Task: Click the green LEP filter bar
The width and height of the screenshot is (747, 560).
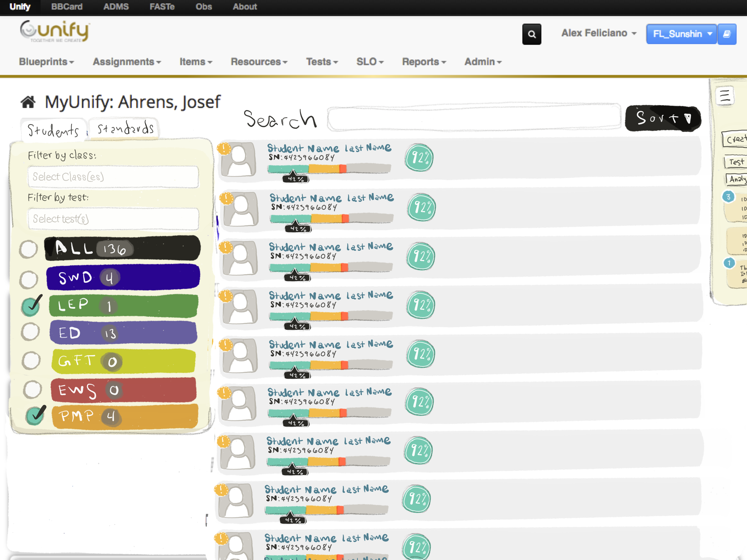Action: click(123, 306)
